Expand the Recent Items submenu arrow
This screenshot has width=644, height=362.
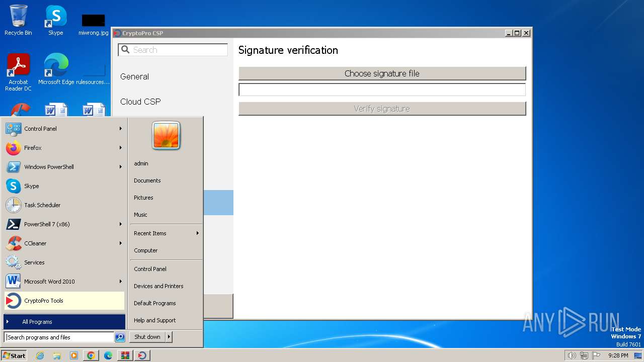[198, 233]
